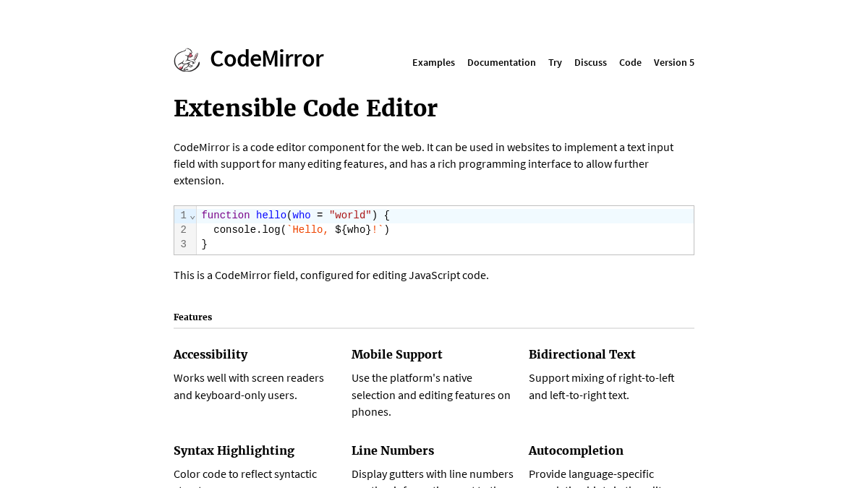
Task: Click the Autocompletion feature heading
Action: 576,450
